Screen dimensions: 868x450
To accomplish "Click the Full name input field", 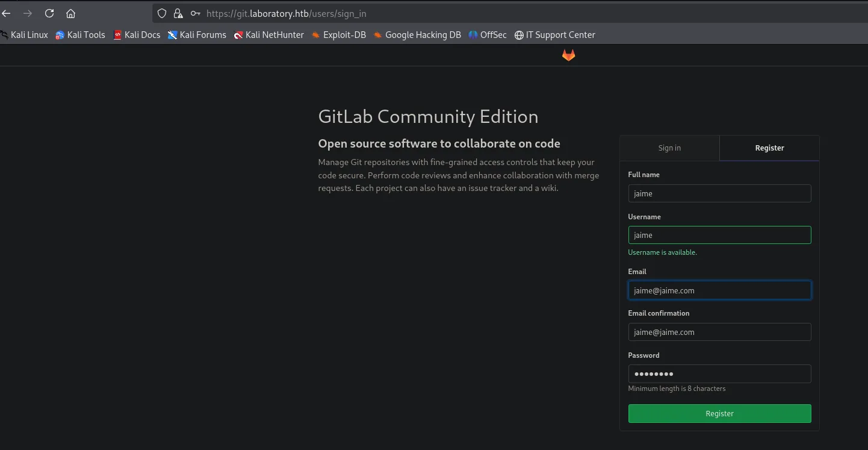I will (x=719, y=193).
